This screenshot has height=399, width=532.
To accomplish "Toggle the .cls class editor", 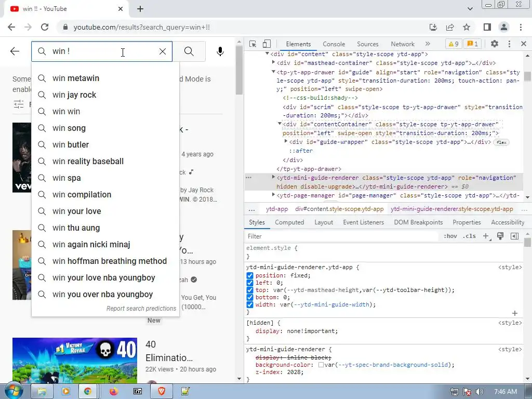I will [469, 236].
